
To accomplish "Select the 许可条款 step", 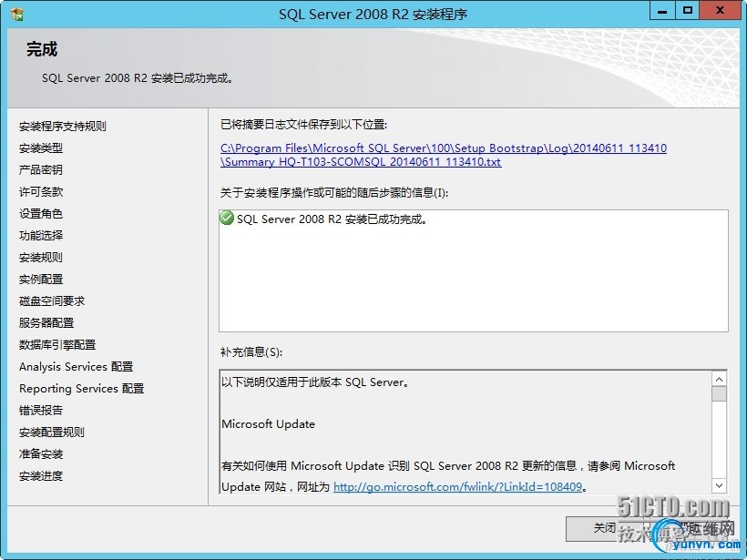I will [x=41, y=192].
